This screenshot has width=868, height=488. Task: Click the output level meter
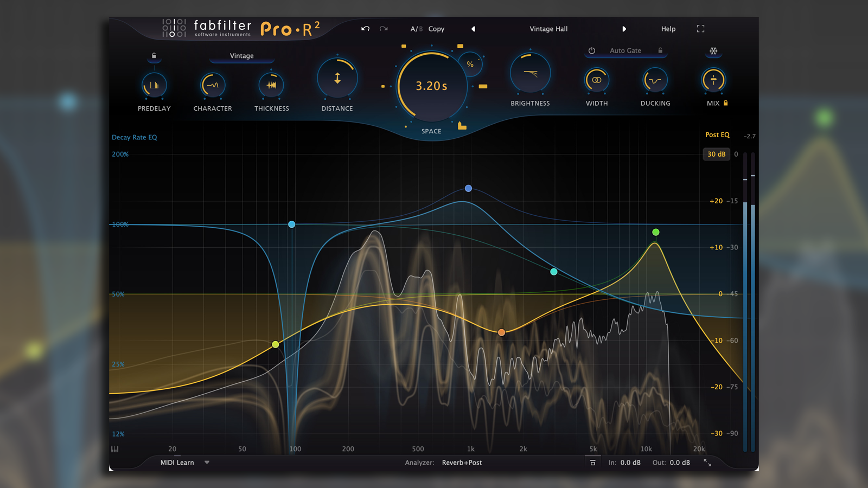[x=749, y=302]
